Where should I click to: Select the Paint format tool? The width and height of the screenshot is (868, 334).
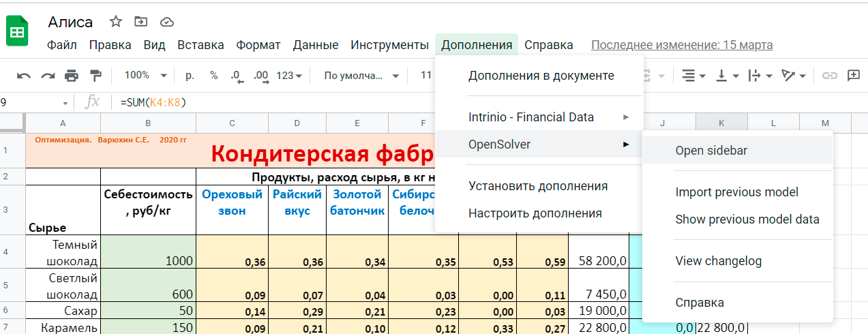tap(95, 75)
